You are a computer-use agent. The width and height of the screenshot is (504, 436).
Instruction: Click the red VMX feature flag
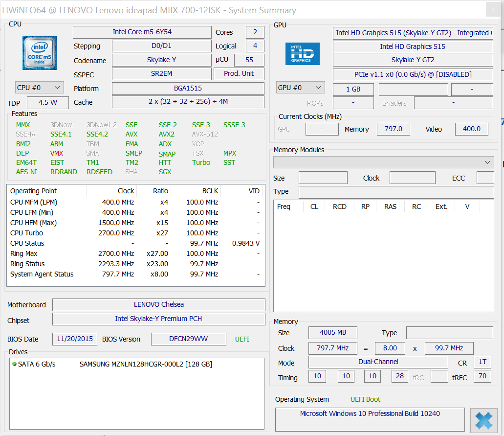pos(57,153)
